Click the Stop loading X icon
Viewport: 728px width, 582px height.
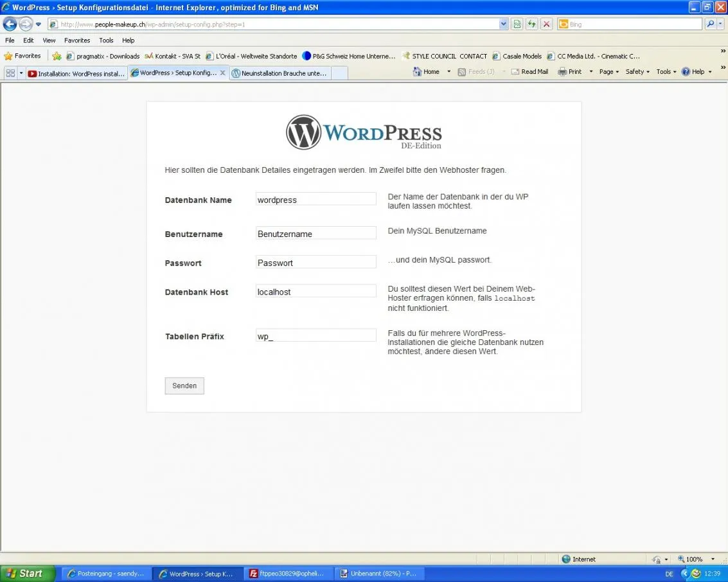(547, 24)
